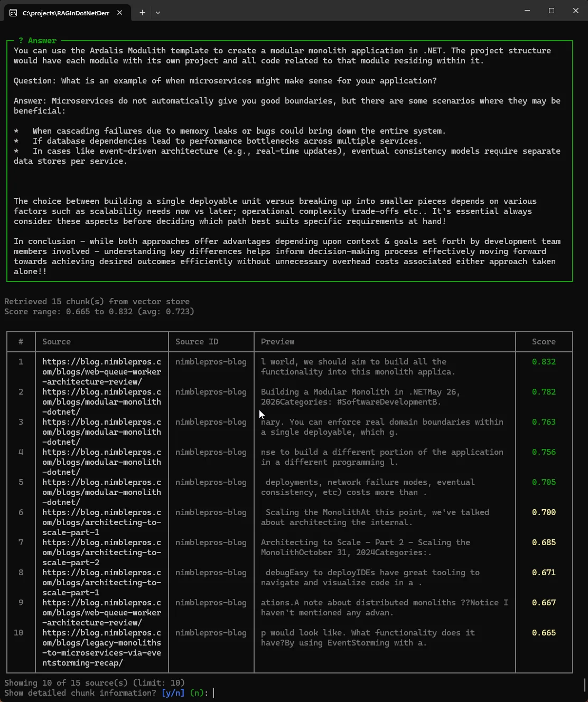
Task: Click the y/n prompt input line
Action: (x=110, y=693)
